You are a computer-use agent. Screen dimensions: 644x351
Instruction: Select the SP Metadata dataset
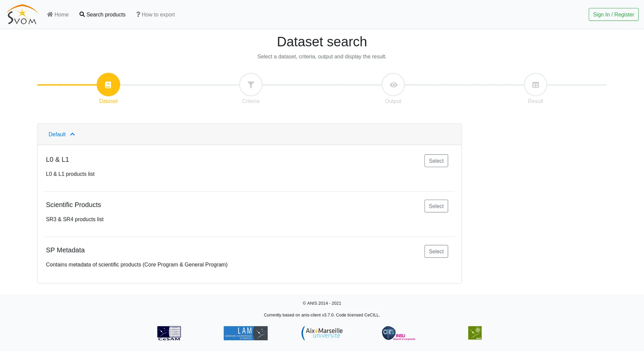coord(436,251)
